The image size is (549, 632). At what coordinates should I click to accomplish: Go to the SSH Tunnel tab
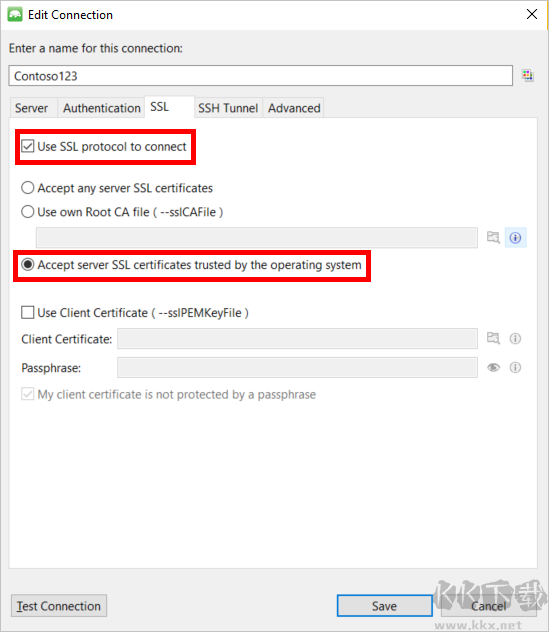228,108
